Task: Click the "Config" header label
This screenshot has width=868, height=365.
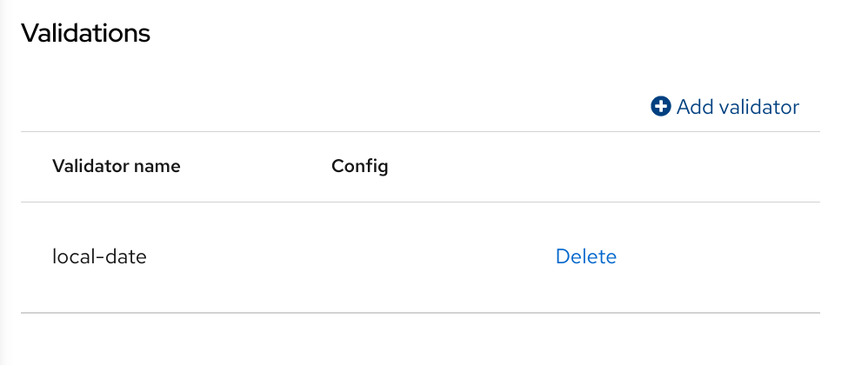Action: tap(359, 166)
